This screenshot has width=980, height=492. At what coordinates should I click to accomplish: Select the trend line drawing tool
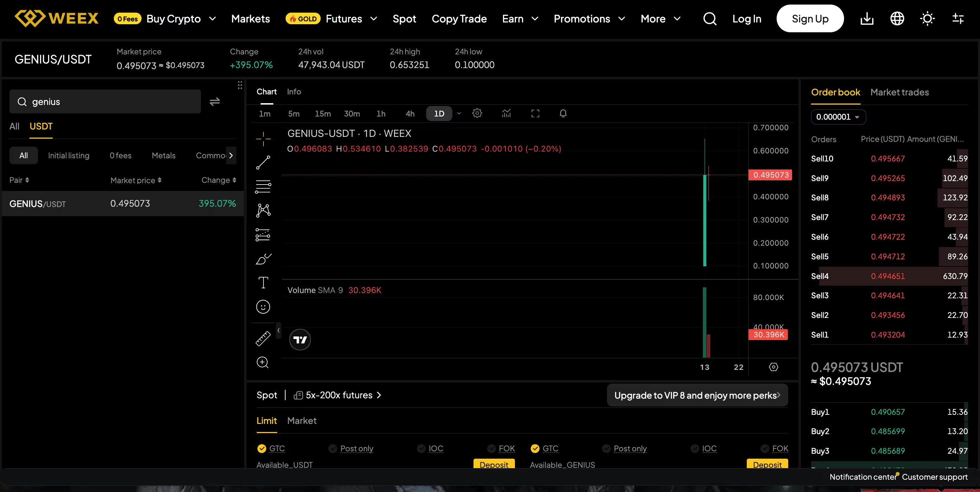[263, 163]
